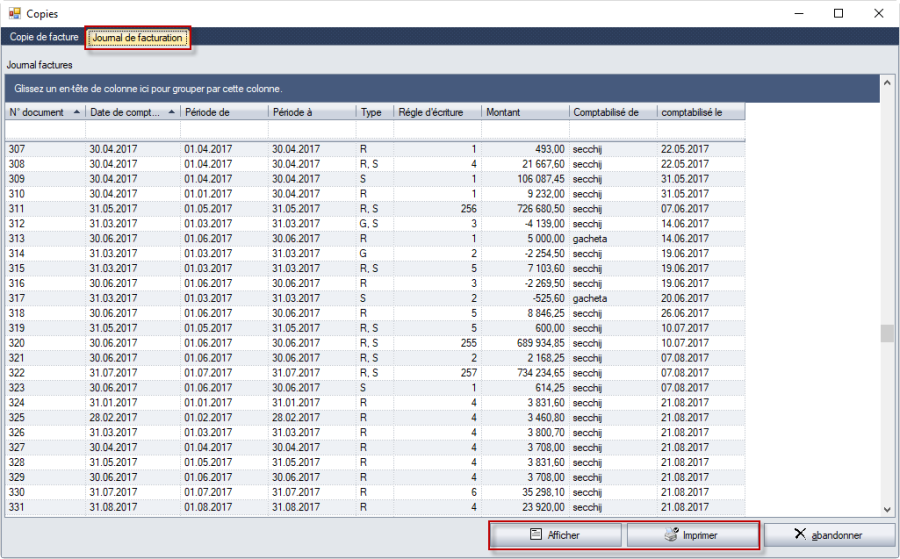900x559 pixels.
Task: Switch to the Copie de facture tab
Action: click(x=44, y=37)
